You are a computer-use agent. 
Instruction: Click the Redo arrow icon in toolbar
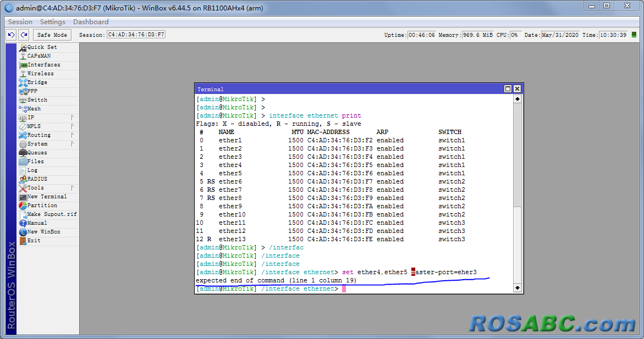click(24, 35)
